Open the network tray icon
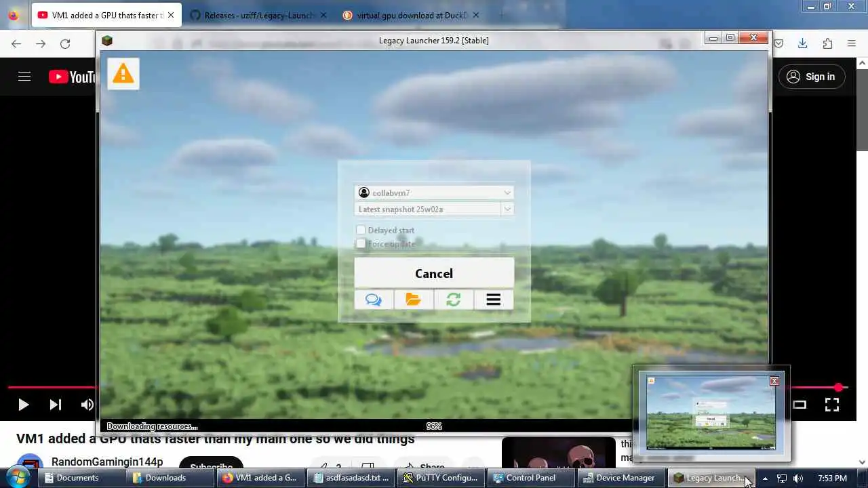868x488 pixels. [782, 478]
